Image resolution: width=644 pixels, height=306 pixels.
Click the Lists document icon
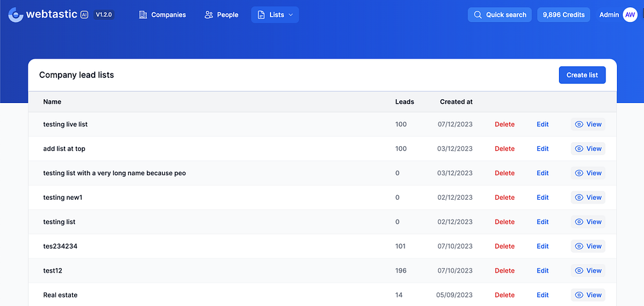coord(261,15)
